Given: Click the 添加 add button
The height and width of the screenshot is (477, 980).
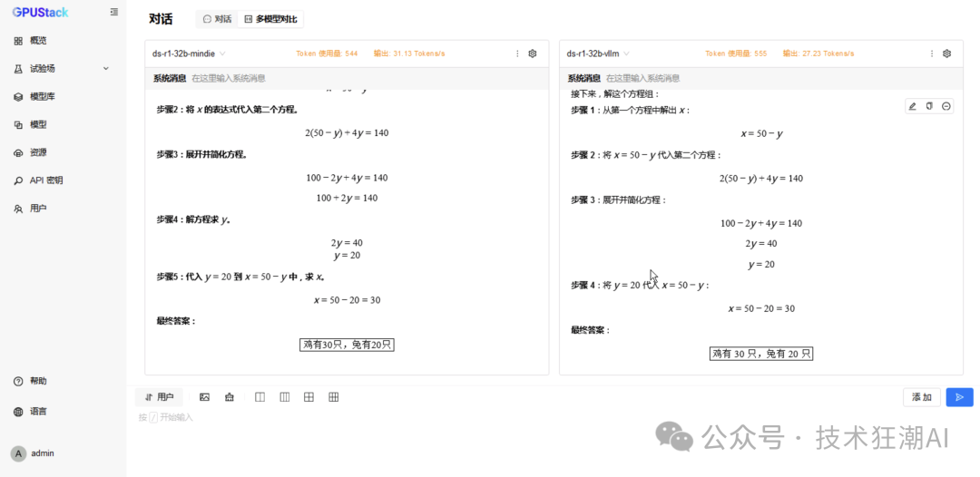Looking at the screenshot, I should pyautogui.click(x=922, y=397).
